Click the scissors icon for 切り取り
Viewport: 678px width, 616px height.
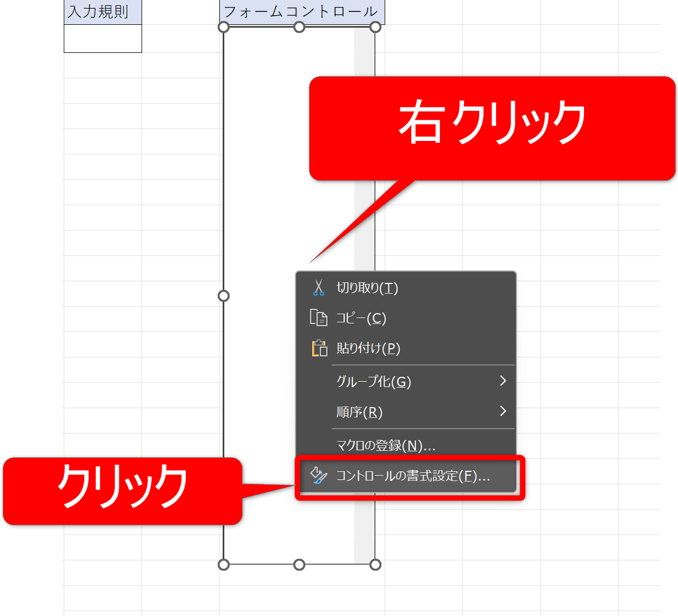[318, 288]
